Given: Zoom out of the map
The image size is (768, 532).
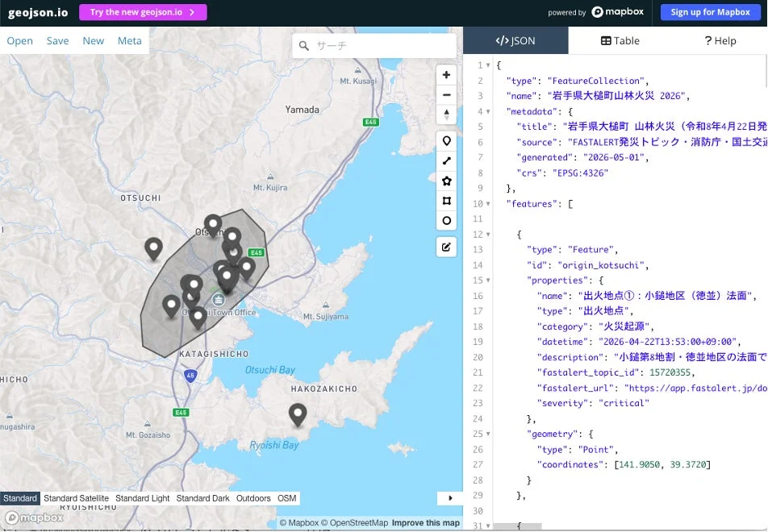Looking at the screenshot, I should coord(446,95).
